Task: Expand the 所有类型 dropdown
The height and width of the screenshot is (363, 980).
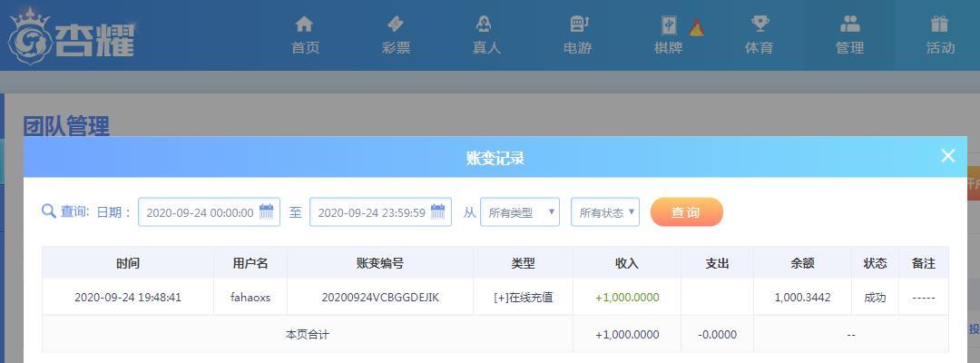Action: click(x=520, y=211)
